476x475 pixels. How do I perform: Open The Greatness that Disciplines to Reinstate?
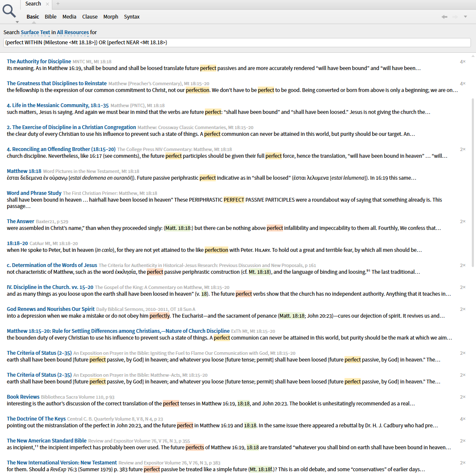(x=57, y=83)
